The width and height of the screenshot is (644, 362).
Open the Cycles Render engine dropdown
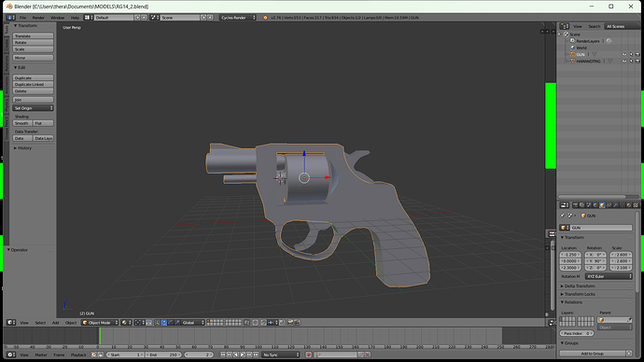coord(237,18)
